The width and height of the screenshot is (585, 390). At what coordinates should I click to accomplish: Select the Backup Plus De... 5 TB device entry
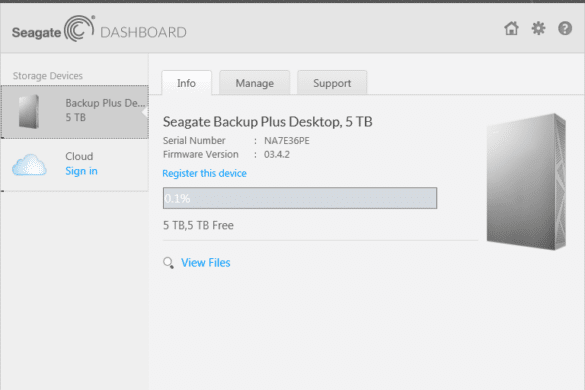pos(75,112)
